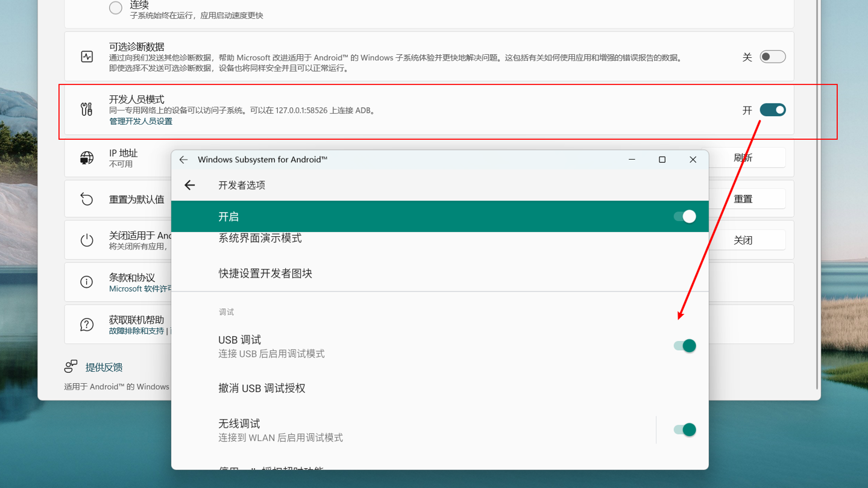Click the back arrow on 开发者选项 page
868x488 pixels.
point(189,185)
